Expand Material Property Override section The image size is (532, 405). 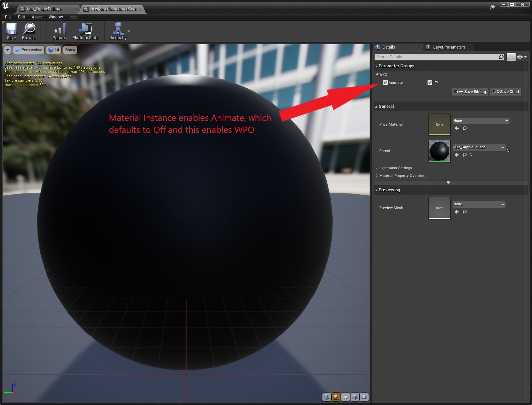[401, 176]
